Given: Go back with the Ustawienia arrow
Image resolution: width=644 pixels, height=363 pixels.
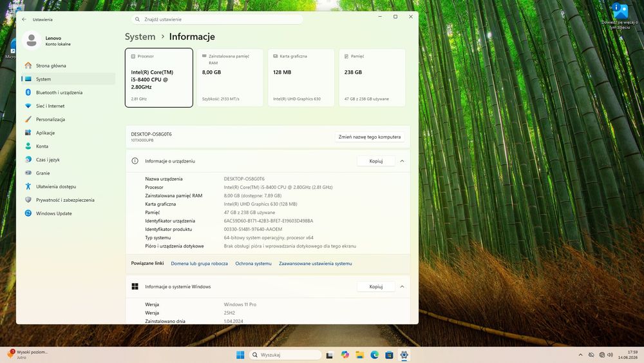Looking at the screenshot, I should tap(24, 19).
